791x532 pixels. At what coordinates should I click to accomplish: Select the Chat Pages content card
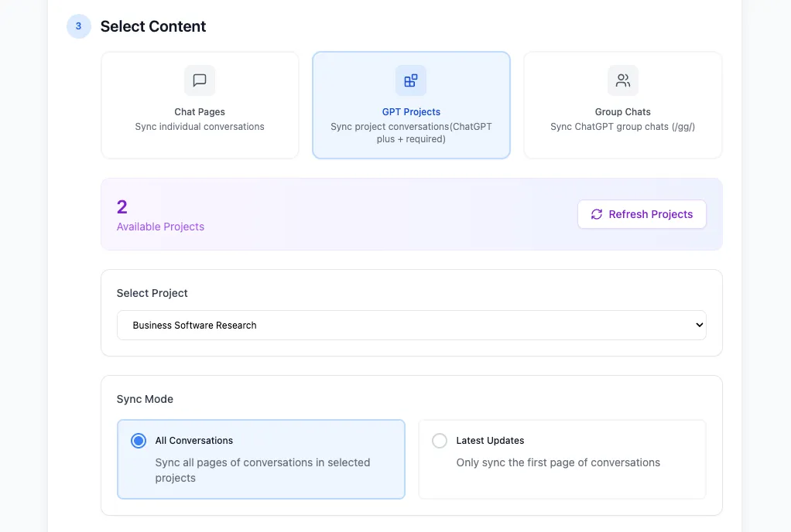200,105
